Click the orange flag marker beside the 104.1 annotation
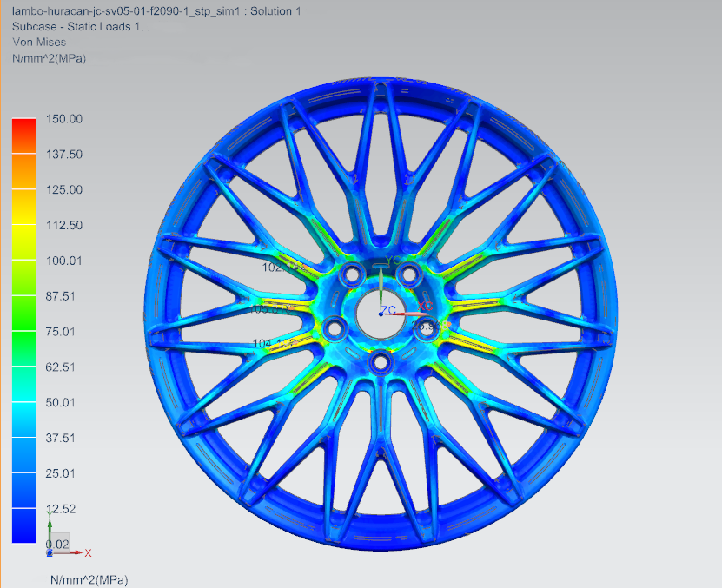 [295, 342]
